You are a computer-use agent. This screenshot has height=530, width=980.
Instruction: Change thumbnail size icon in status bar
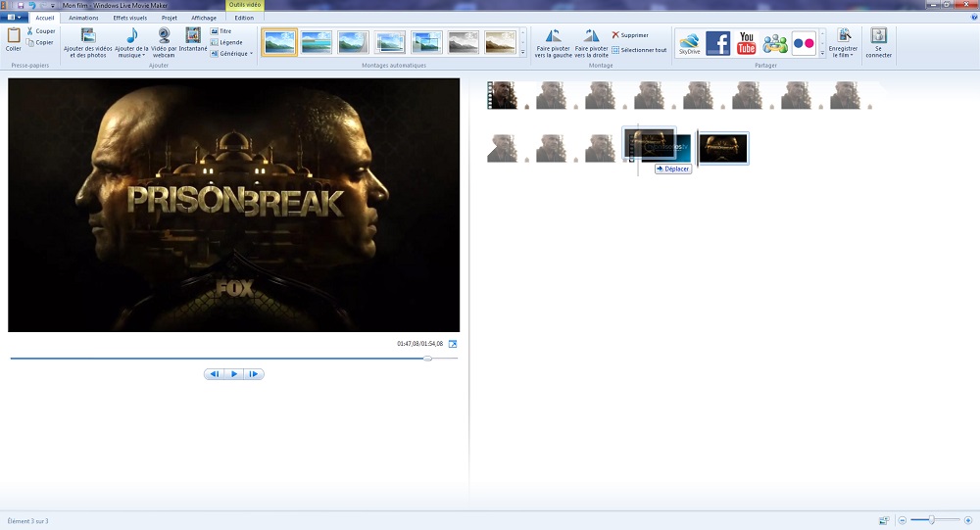tap(884, 520)
